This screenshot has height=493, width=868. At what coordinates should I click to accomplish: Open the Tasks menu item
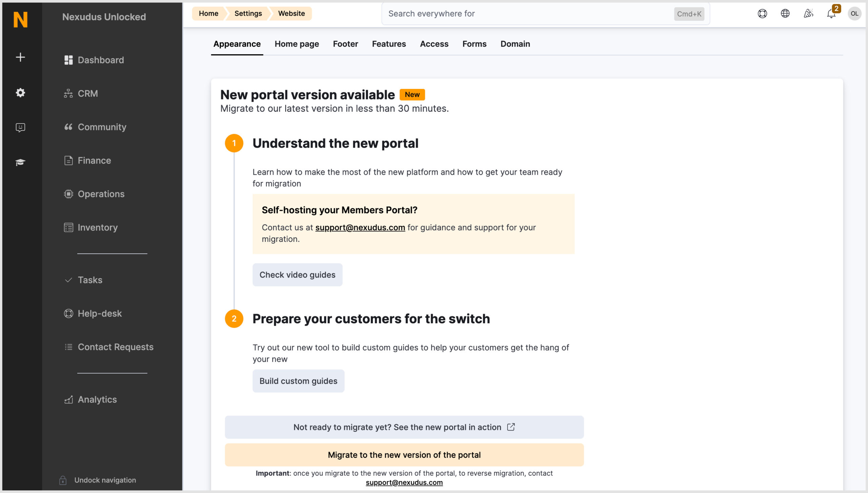[83, 280]
